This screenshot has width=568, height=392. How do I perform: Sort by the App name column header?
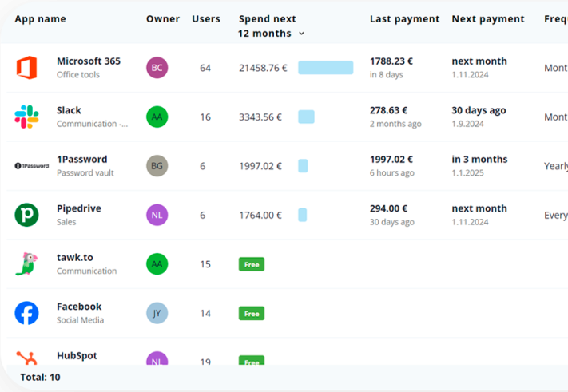(40, 19)
